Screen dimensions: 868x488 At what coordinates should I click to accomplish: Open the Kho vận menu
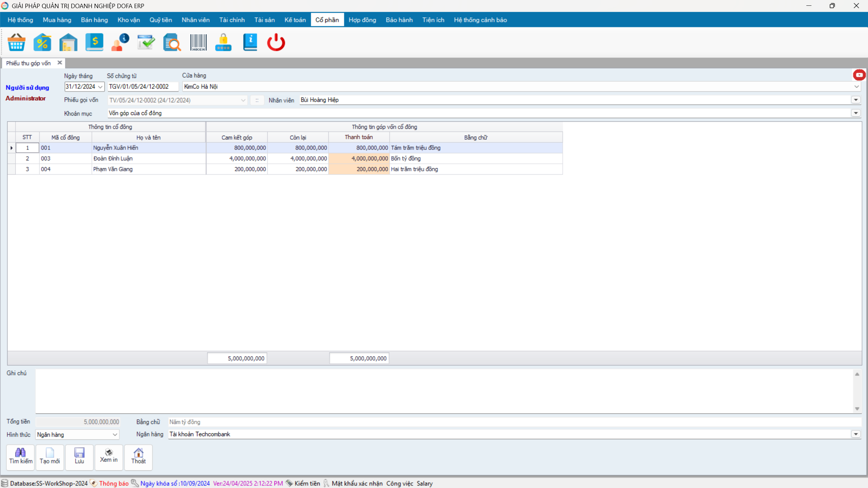tap(129, 20)
